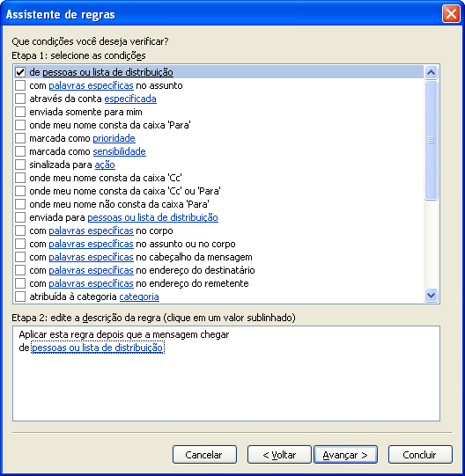Screen dimensions: 465x476
Task: Click Avançar to proceed
Action: [345, 455]
